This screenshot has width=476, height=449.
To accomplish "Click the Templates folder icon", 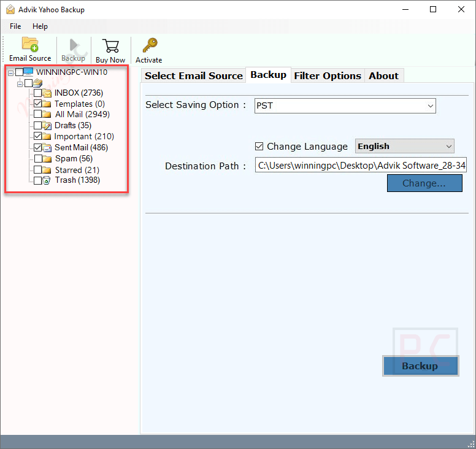I will (x=47, y=104).
